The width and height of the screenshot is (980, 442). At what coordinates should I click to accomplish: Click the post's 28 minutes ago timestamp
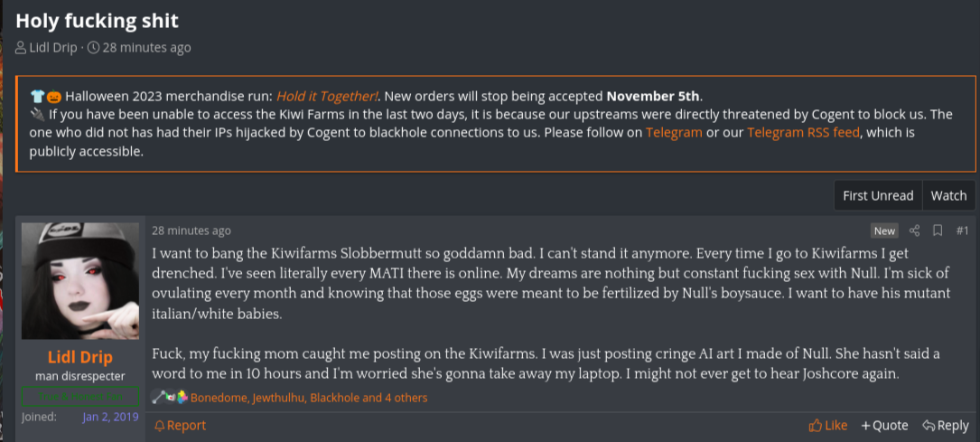click(191, 230)
